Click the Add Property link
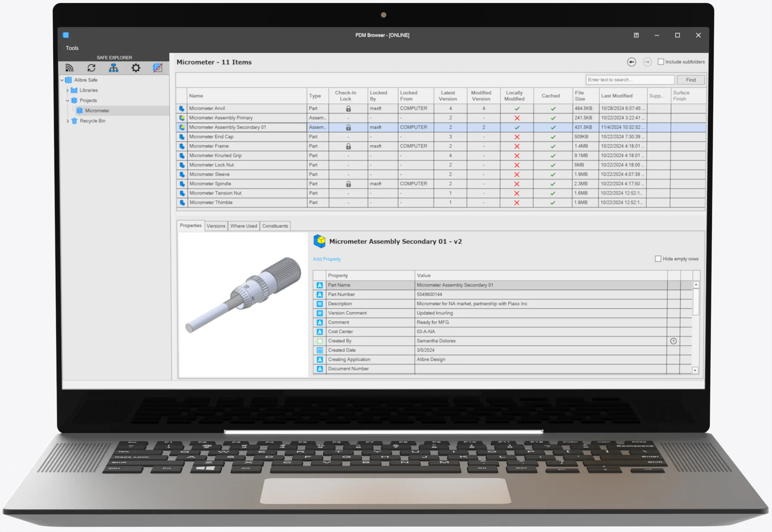This screenshot has height=532, width=772. 326,259
